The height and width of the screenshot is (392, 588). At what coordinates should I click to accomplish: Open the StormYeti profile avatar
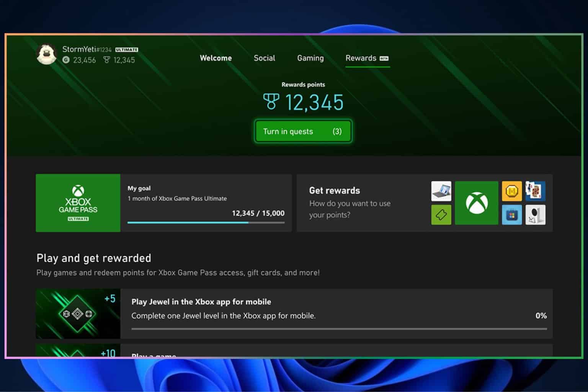(47, 54)
